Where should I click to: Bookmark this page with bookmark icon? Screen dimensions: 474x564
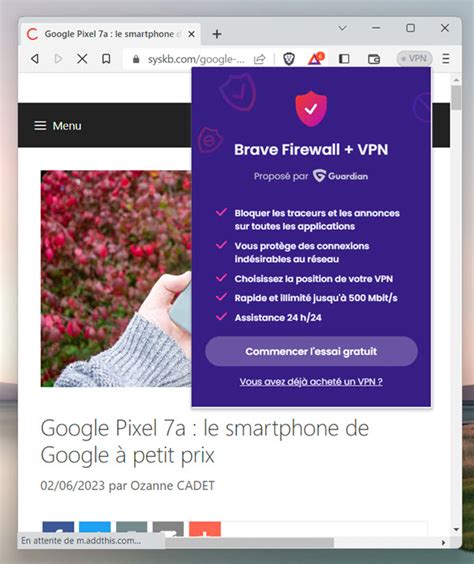coord(106,59)
